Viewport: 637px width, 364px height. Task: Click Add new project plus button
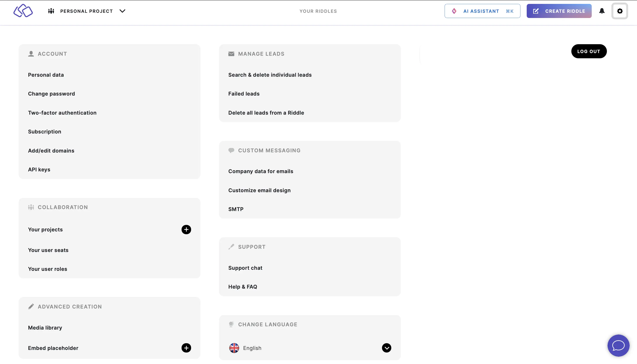[x=186, y=230]
